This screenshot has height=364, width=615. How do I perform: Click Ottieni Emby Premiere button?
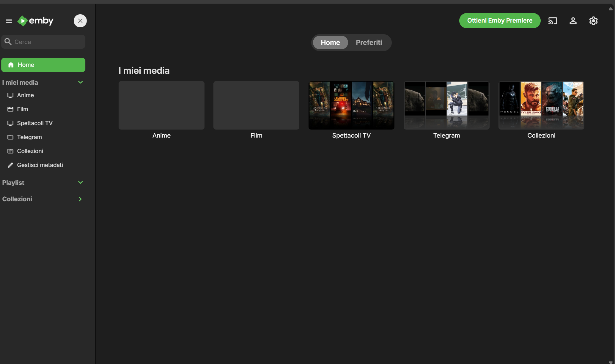(x=499, y=21)
